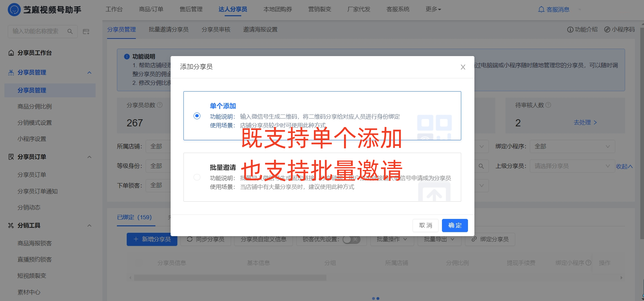The image size is (644, 301).
Task: Switch to 分享员审核 tab
Action: click(216, 30)
